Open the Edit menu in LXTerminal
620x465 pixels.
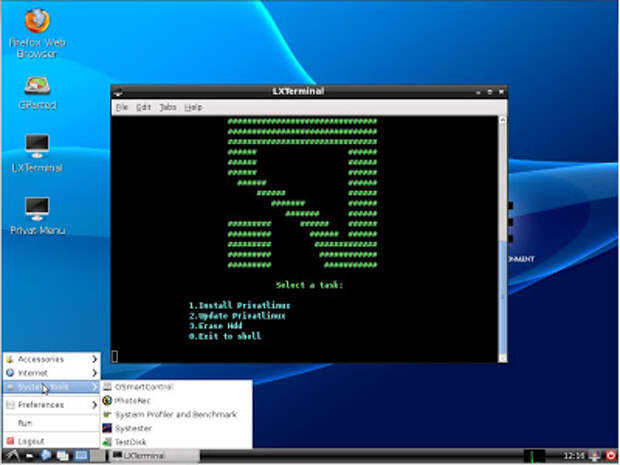pos(143,107)
